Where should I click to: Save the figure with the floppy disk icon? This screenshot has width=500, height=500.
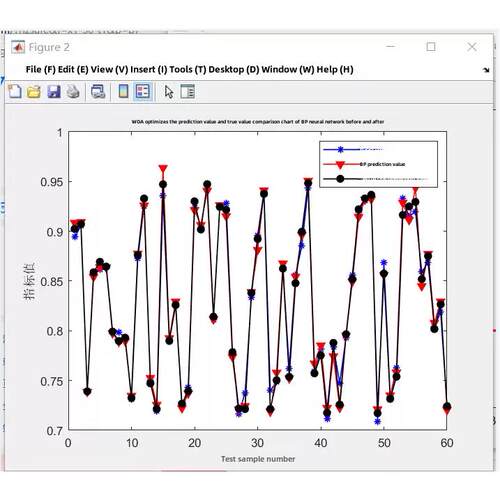point(54,92)
